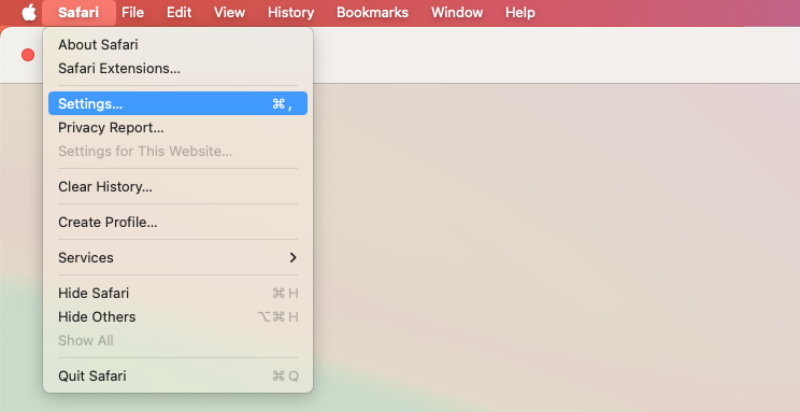Open Privacy Report…

pos(178,127)
